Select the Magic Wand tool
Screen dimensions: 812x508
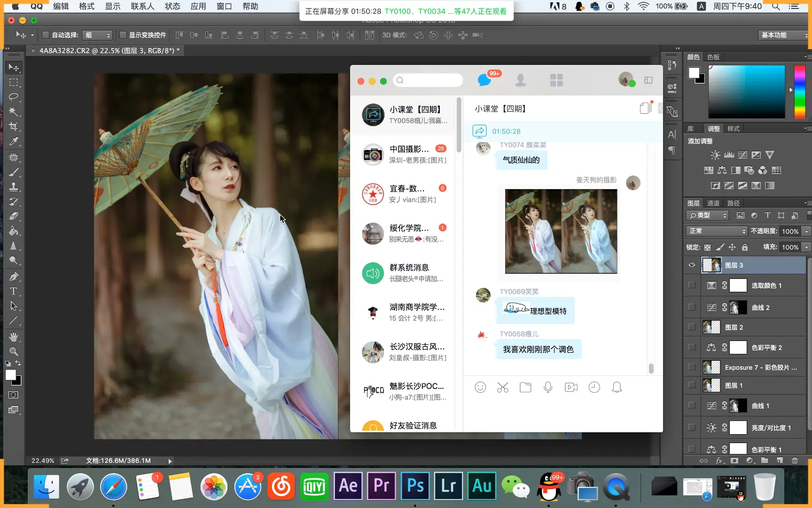pos(14,112)
